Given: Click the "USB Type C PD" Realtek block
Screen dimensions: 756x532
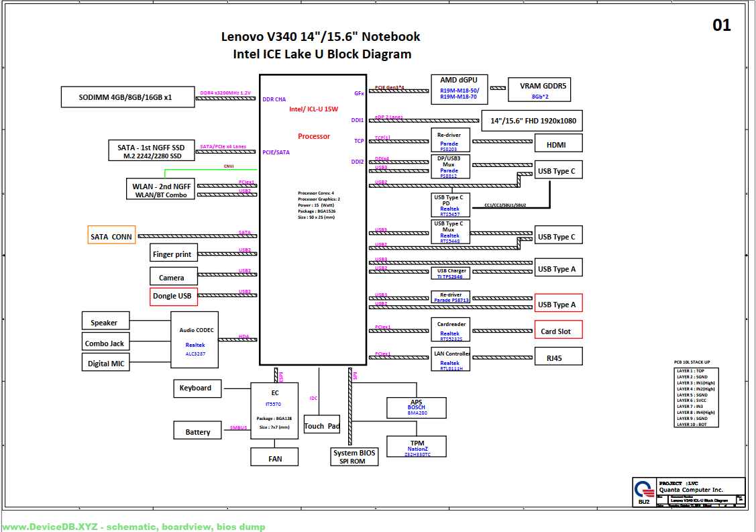Looking at the screenshot, I should 450,205.
